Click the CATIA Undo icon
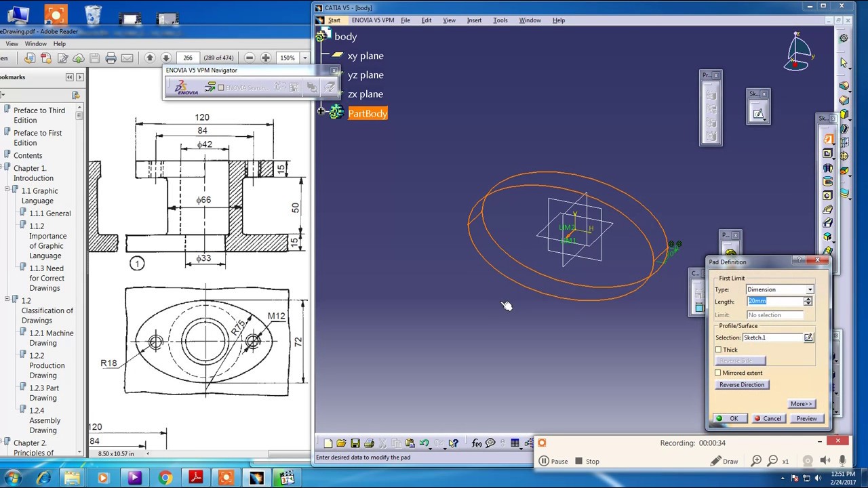 coord(424,443)
